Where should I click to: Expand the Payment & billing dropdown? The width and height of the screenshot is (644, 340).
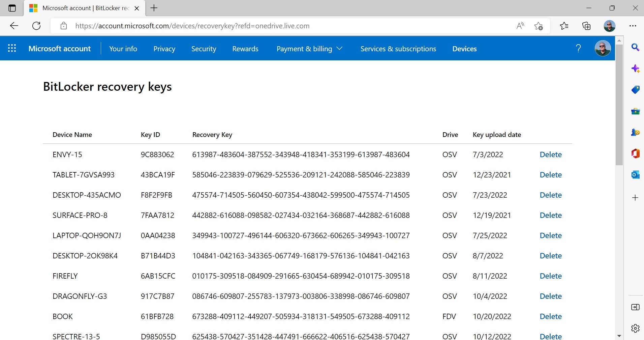click(x=309, y=49)
